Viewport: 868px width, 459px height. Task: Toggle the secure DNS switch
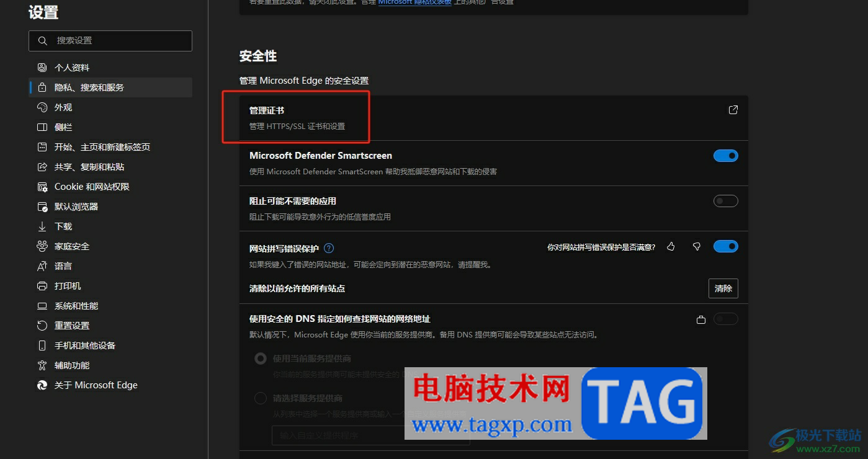[x=726, y=319]
